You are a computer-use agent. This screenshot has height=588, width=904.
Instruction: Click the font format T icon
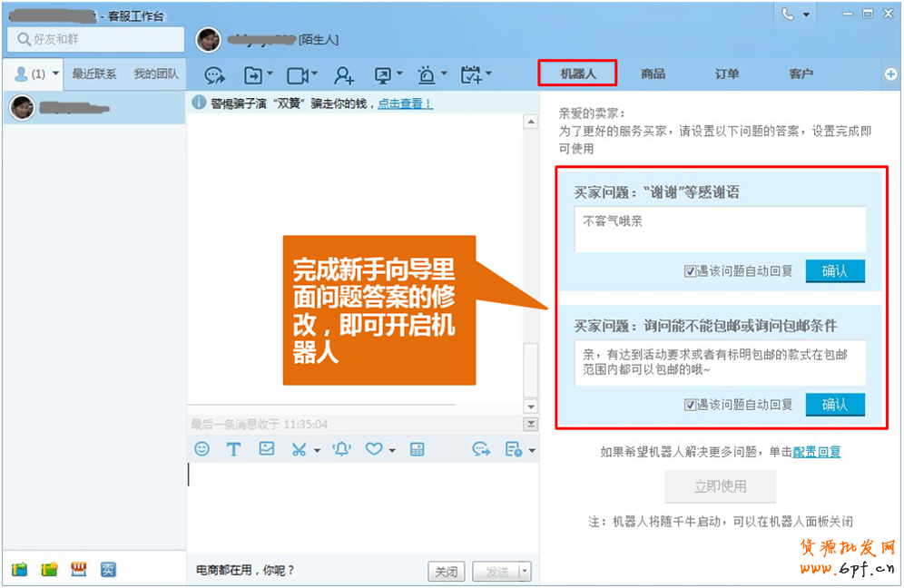coord(233,448)
